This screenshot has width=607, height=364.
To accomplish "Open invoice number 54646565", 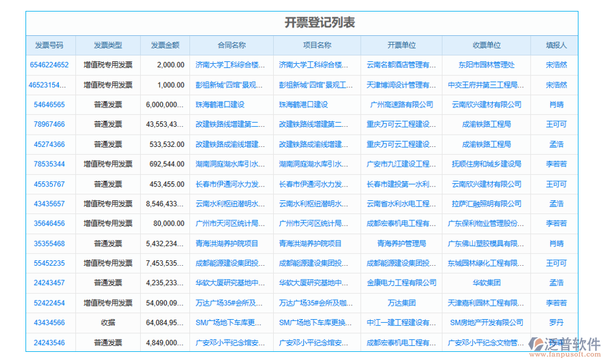I will click(x=49, y=104).
